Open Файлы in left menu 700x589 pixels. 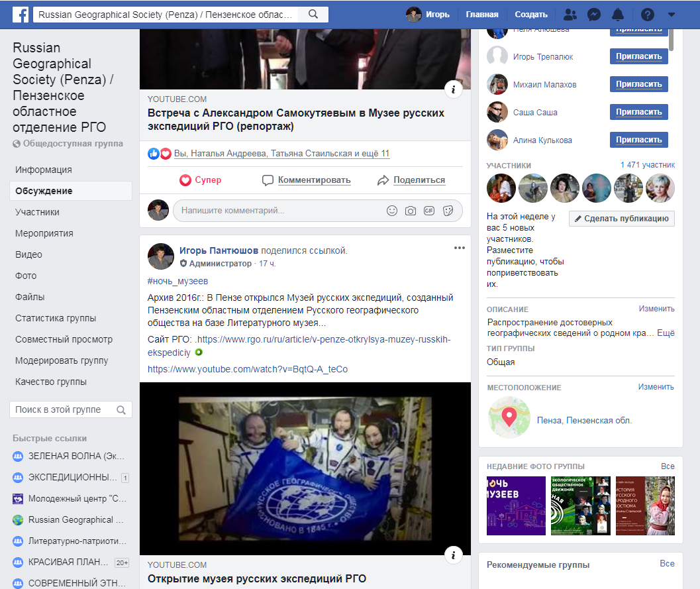point(30,297)
